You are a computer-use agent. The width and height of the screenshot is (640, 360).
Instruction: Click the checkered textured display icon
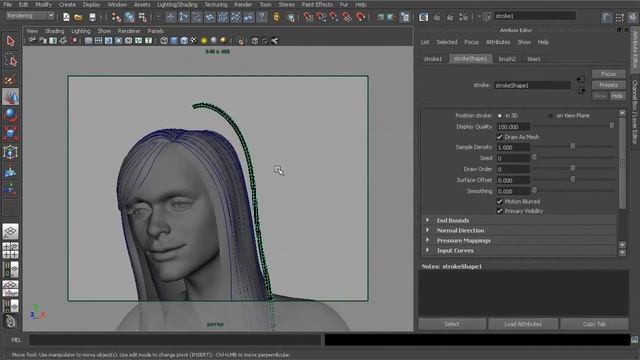(194, 40)
